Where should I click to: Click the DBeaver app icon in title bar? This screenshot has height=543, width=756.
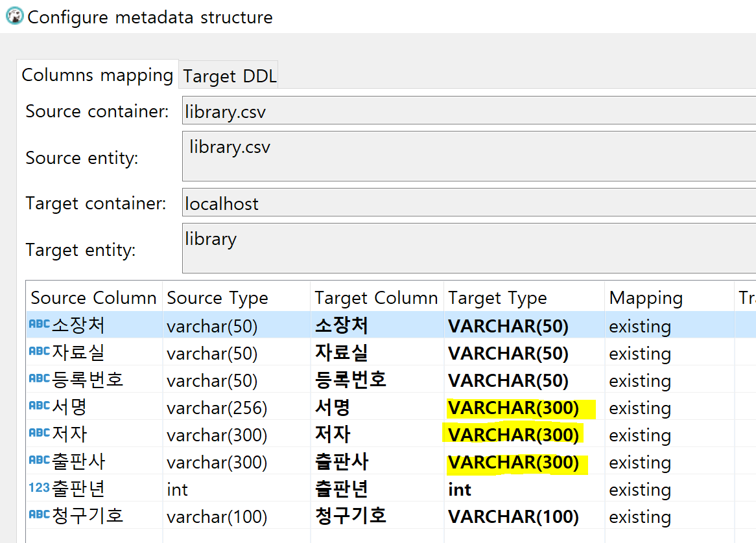(x=14, y=16)
